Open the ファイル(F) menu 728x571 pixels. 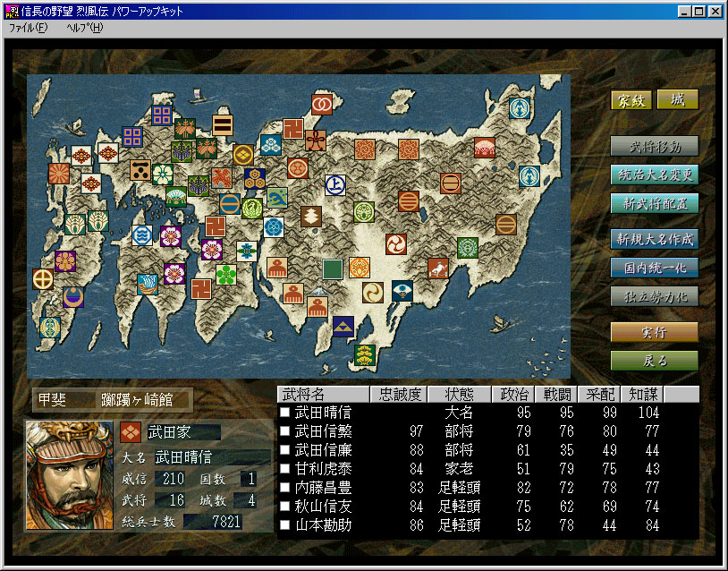click(27, 28)
